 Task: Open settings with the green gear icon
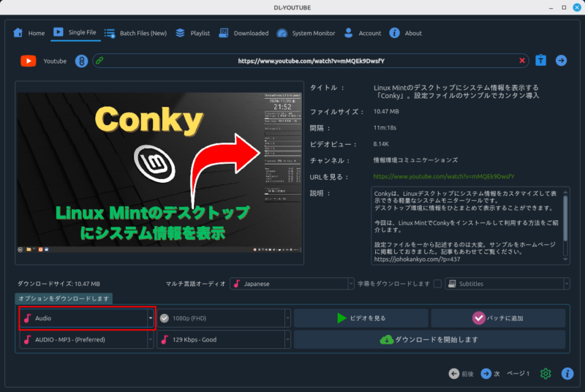(546, 374)
